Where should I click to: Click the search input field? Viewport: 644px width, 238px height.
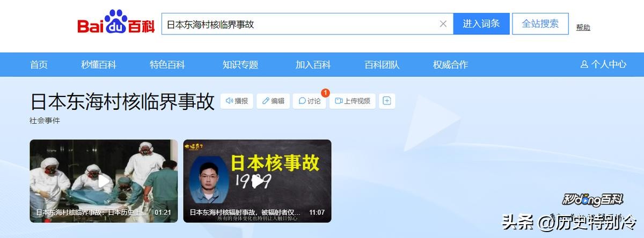click(301, 24)
